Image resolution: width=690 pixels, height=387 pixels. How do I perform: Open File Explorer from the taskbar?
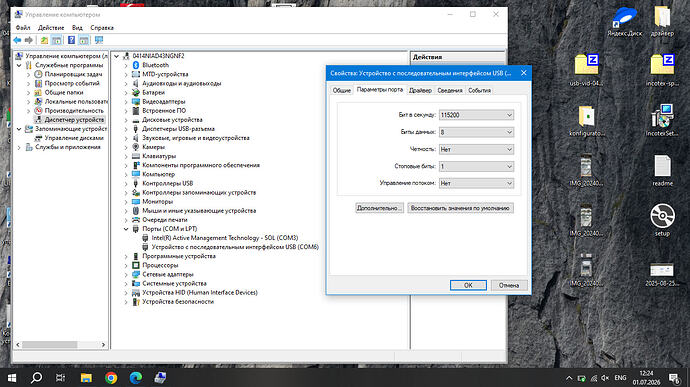(x=86, y=377)
